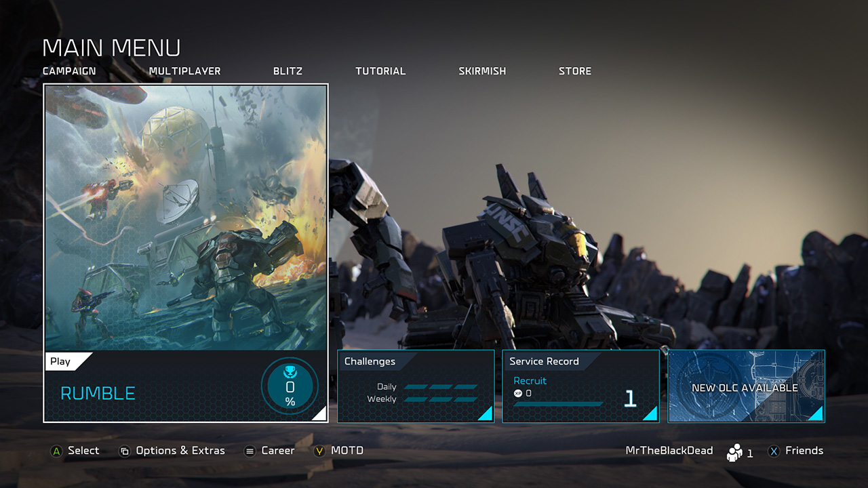This screenshot has width=868, height=488.
Task: Open the Campaign menu tab
Action: pyautogui.click(x=69, y=71)
